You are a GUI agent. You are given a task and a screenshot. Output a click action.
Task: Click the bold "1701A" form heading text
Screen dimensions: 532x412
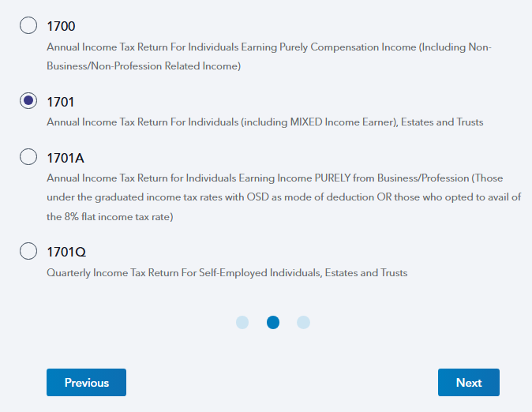[65, 157]
